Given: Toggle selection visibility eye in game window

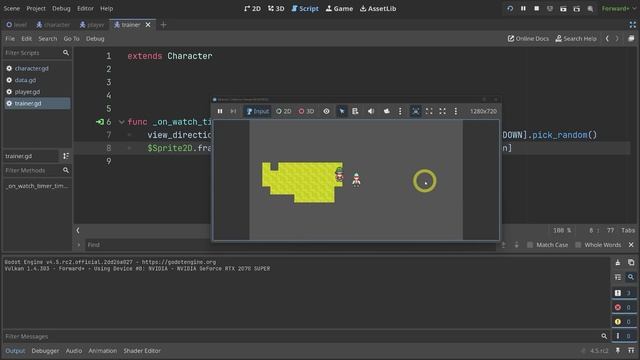Looking at the screenshot, I should pyautogui.click(x=327, y=111).
